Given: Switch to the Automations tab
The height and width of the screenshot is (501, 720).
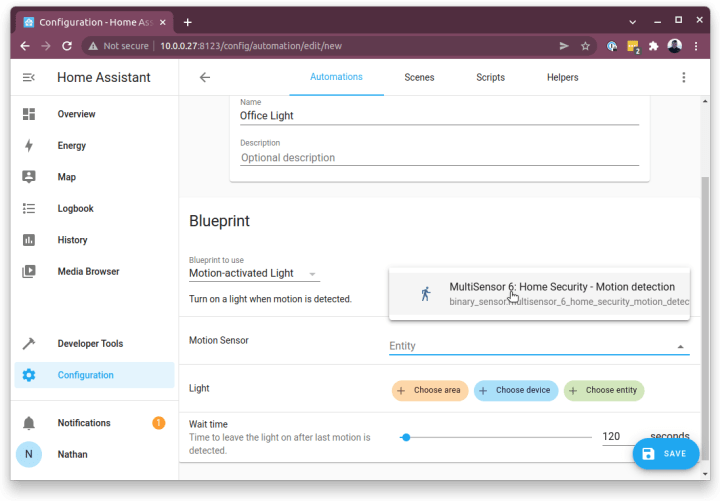Looking at the screenshot, I should coord(336,77).
